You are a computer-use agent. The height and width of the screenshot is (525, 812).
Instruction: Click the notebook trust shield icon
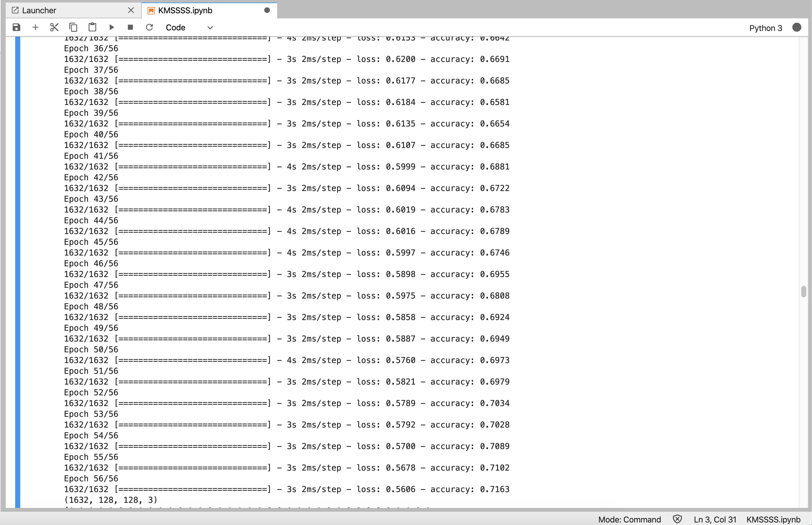tap(677, 519)
